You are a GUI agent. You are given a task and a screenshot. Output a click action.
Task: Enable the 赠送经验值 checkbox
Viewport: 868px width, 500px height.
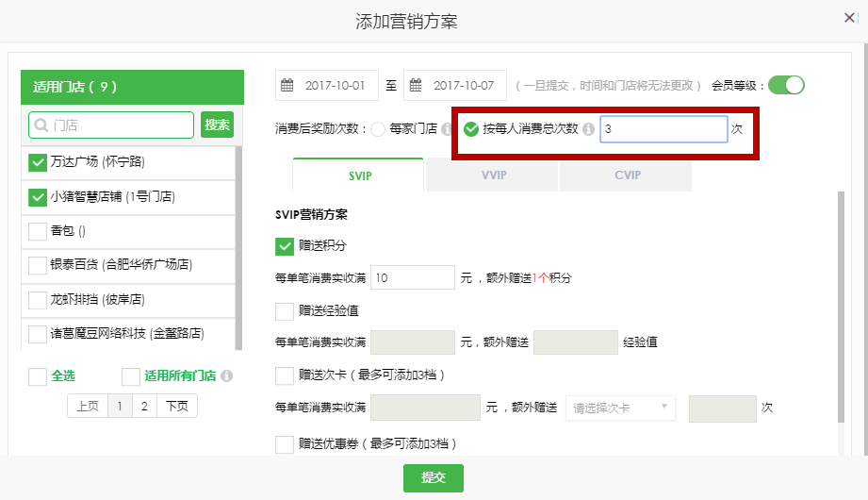tap(285, 310)
